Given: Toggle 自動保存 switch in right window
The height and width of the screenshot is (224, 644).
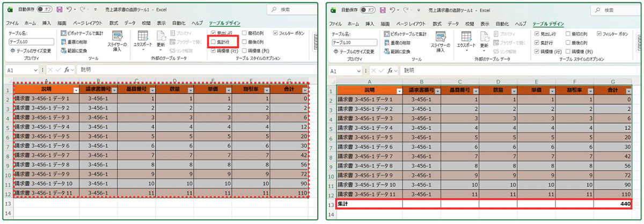Looking at the screenshot, I should [x=369, y=10].
